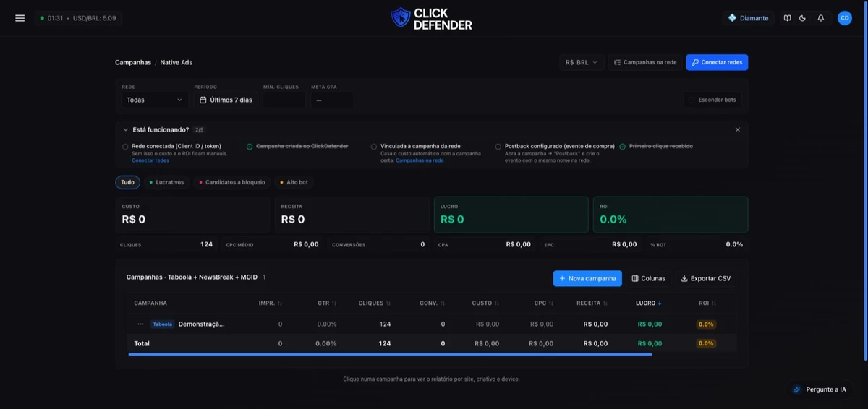Click the 0.0% ROI badge in Demonstração row

(x=707, y=324)
